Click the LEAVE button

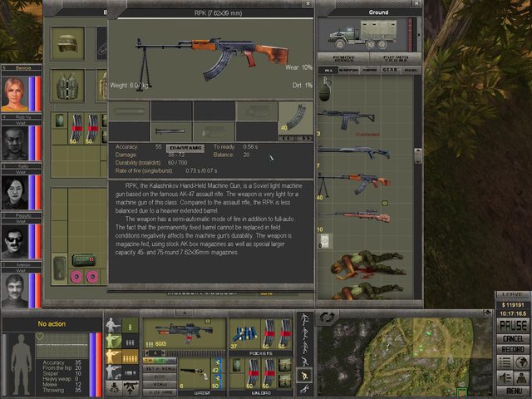[512, 294]
